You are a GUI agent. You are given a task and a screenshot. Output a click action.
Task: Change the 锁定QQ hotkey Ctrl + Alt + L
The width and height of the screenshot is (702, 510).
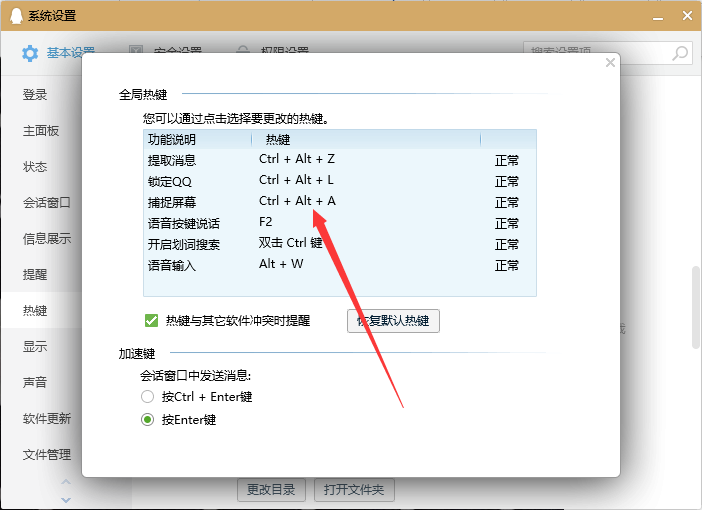pos(296,181)
